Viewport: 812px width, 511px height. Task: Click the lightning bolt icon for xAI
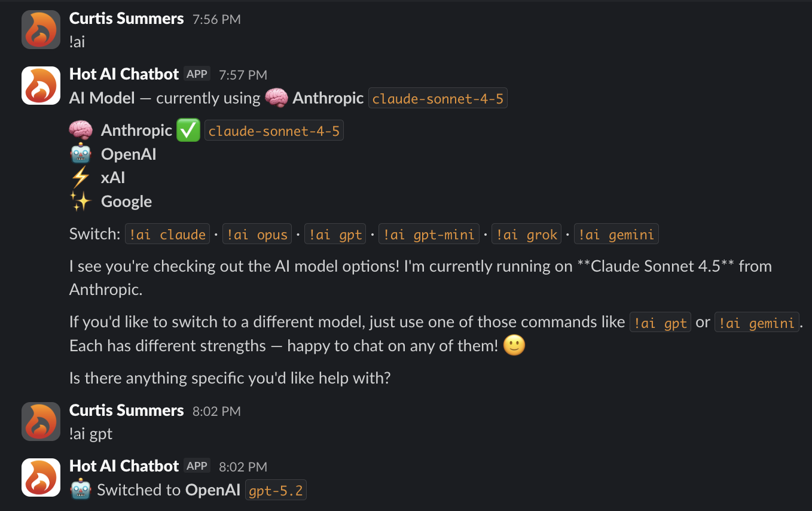pos(81,177)
